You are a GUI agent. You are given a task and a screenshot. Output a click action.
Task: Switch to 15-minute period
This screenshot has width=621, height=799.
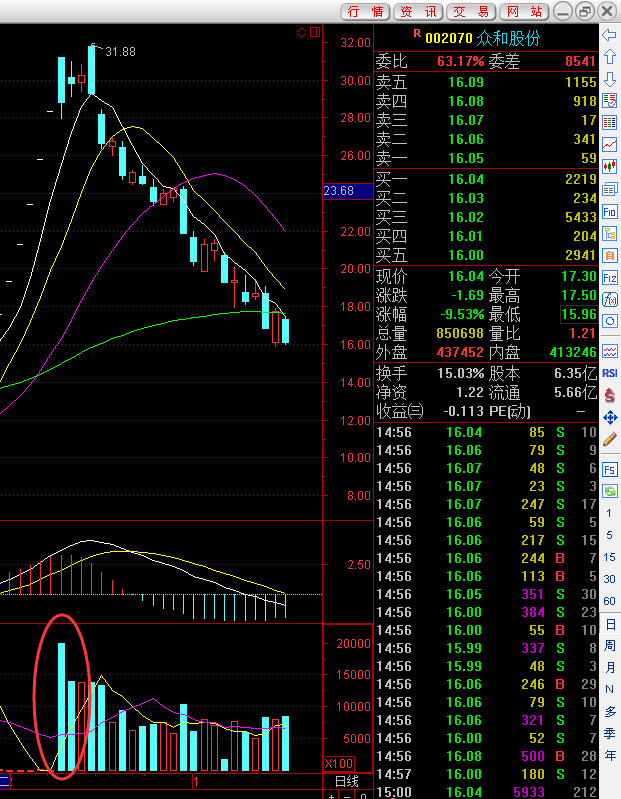pos(609,557)
